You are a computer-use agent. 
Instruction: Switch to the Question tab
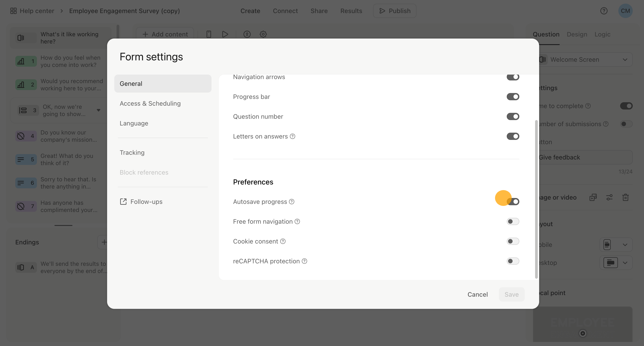click(x=546, y=34)
